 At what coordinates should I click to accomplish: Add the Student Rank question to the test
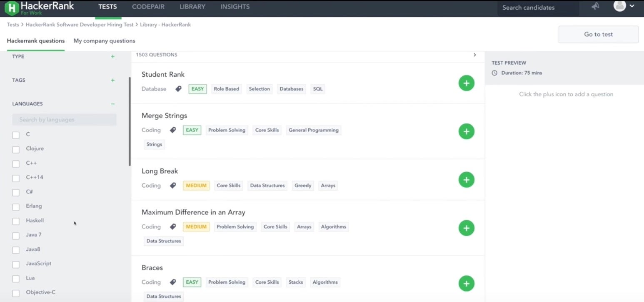click(x=466, y=83)
